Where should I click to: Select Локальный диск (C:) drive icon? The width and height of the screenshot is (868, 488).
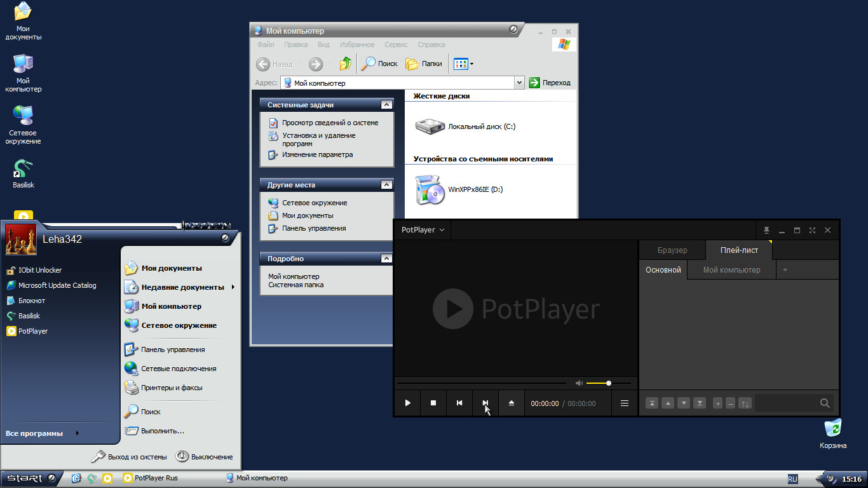coord(430,126)
